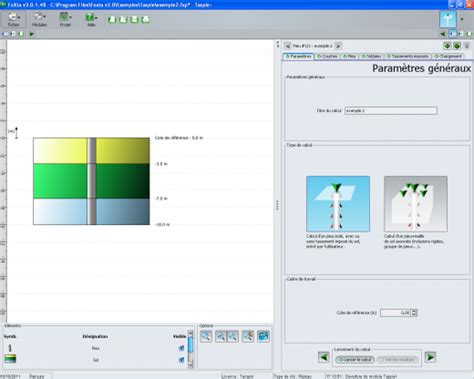The height and width of the screenshot is (379, 474).
Task: Click the first zoom magnifier option icon
Action: click(x=206, y=336)
